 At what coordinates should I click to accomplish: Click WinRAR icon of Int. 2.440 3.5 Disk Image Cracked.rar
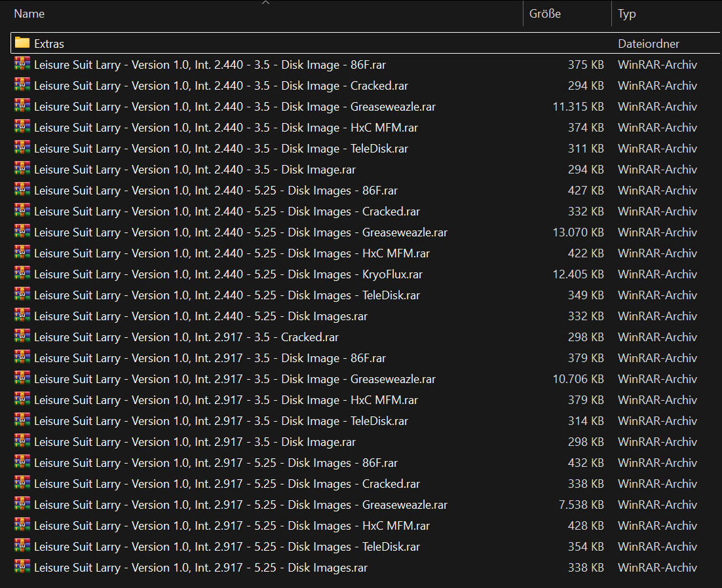[22, 85]
